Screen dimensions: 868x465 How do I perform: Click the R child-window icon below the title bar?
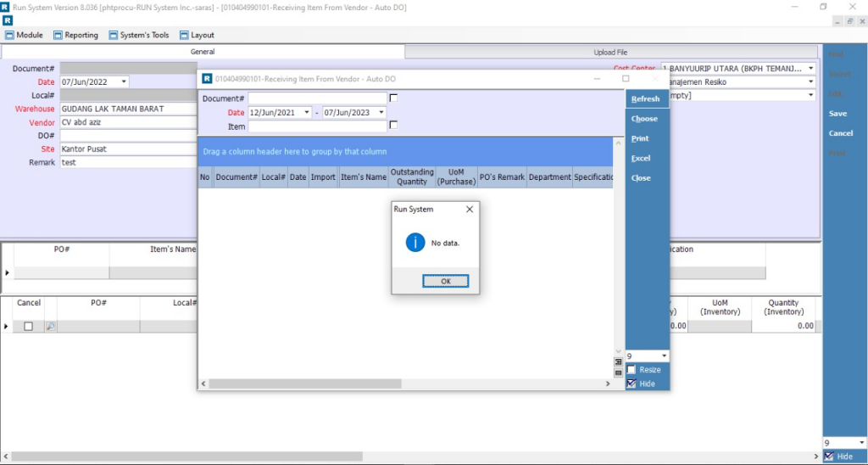click(7, 20)
